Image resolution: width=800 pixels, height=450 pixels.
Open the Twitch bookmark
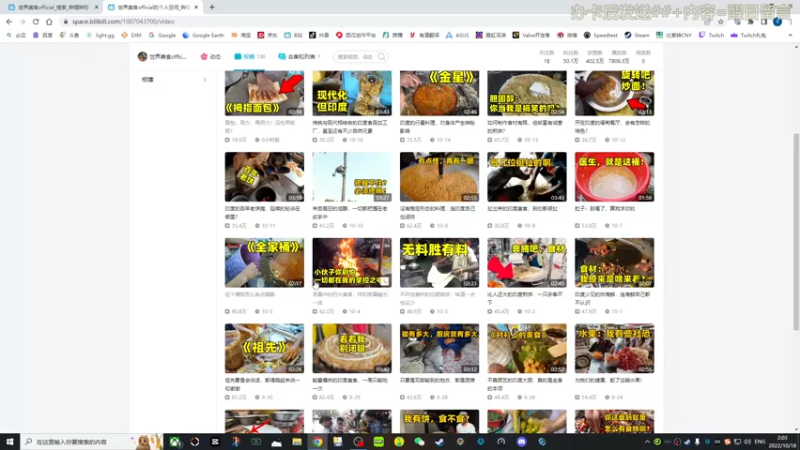point(711,35)
